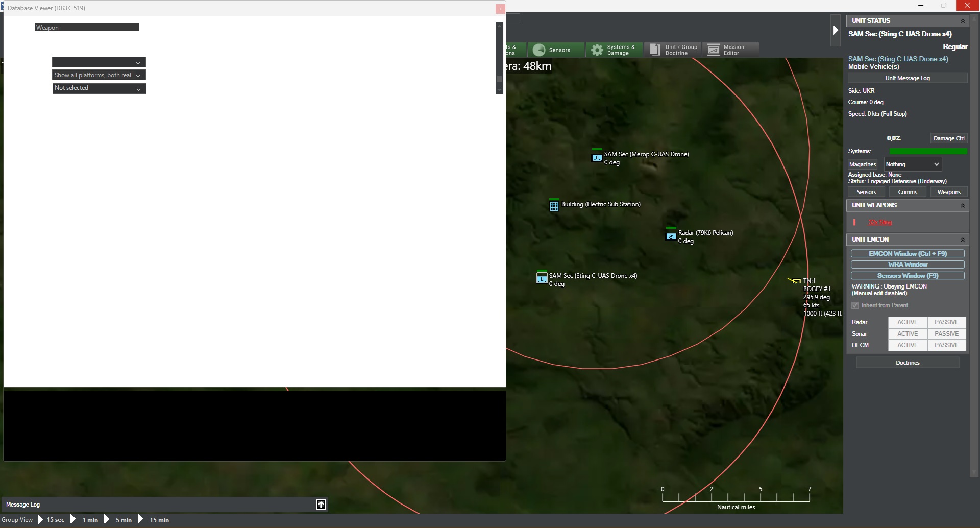Collapse the UNIT STATUS panel

point(963,21)
